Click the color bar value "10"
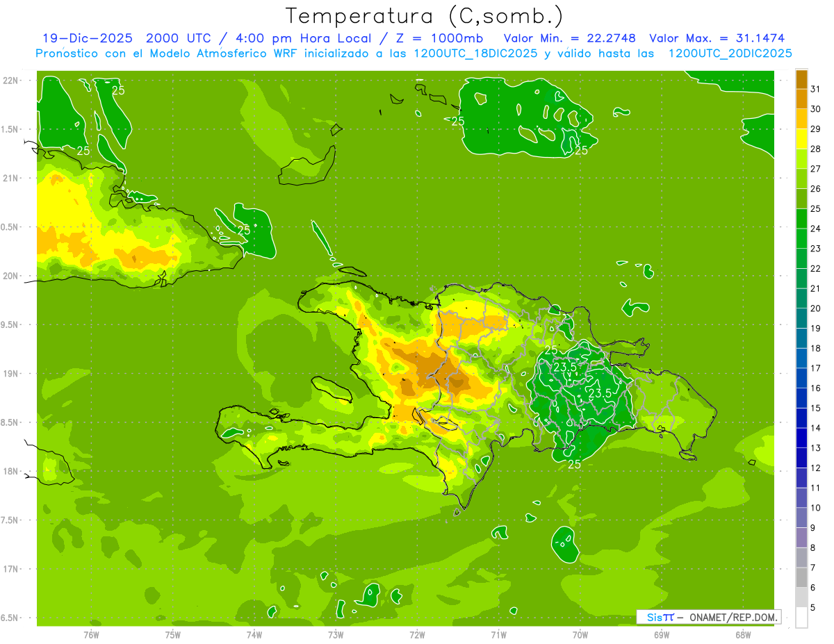 (816, 508)
